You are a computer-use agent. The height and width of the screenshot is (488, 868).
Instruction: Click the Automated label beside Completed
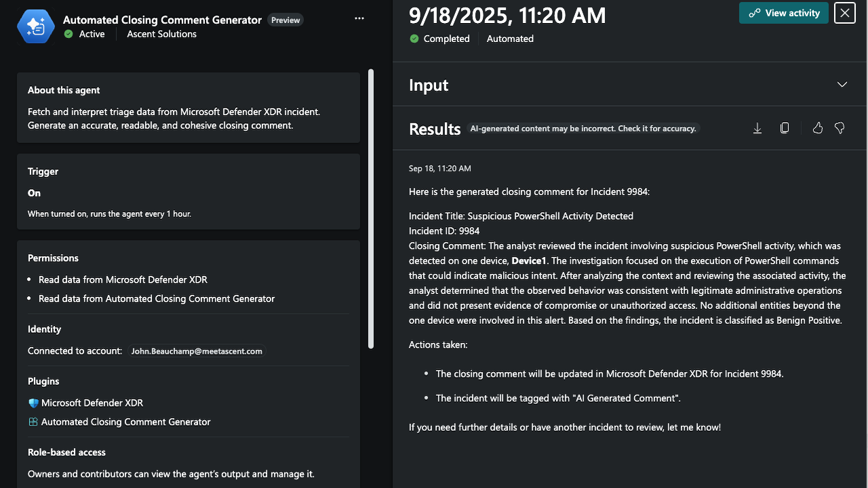[510, 39]
